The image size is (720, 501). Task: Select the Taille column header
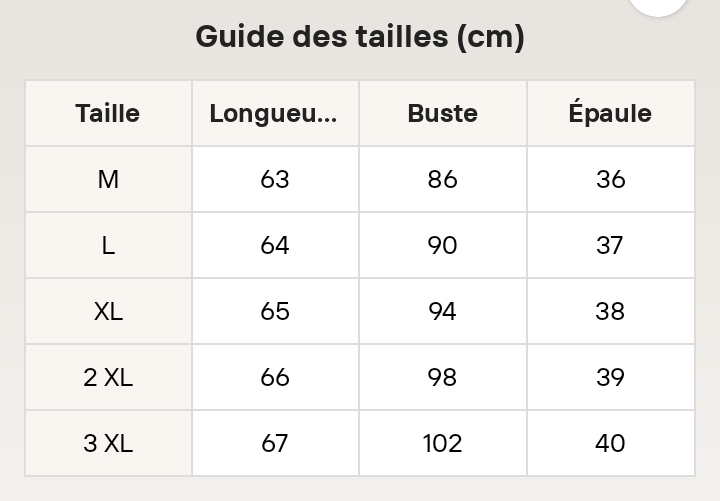tap(108, 113)
